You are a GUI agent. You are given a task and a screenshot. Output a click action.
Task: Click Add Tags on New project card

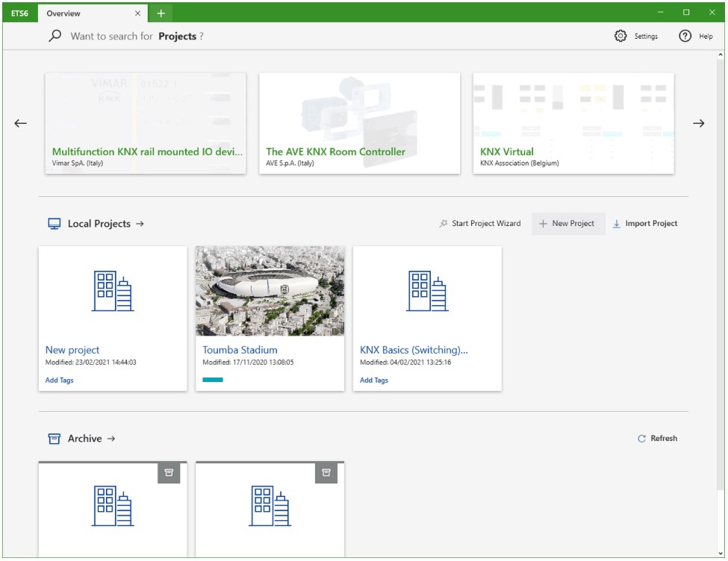click(60, 380)
